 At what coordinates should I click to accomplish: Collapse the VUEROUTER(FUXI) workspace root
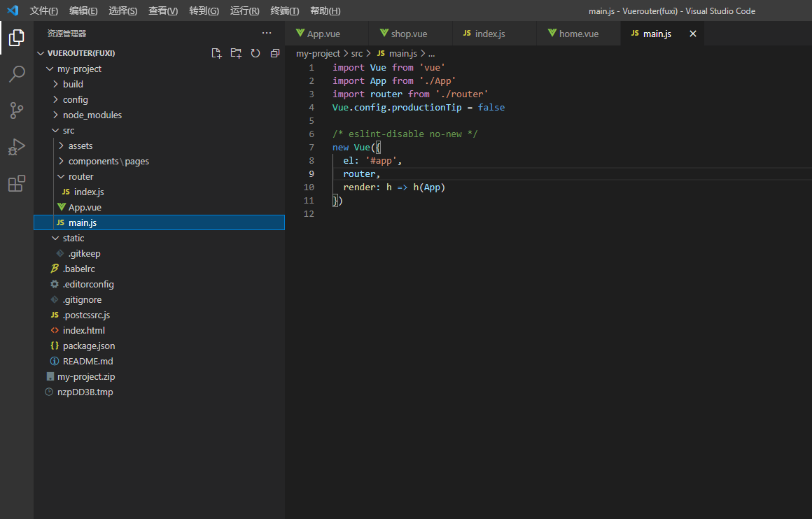pos(159,53)
